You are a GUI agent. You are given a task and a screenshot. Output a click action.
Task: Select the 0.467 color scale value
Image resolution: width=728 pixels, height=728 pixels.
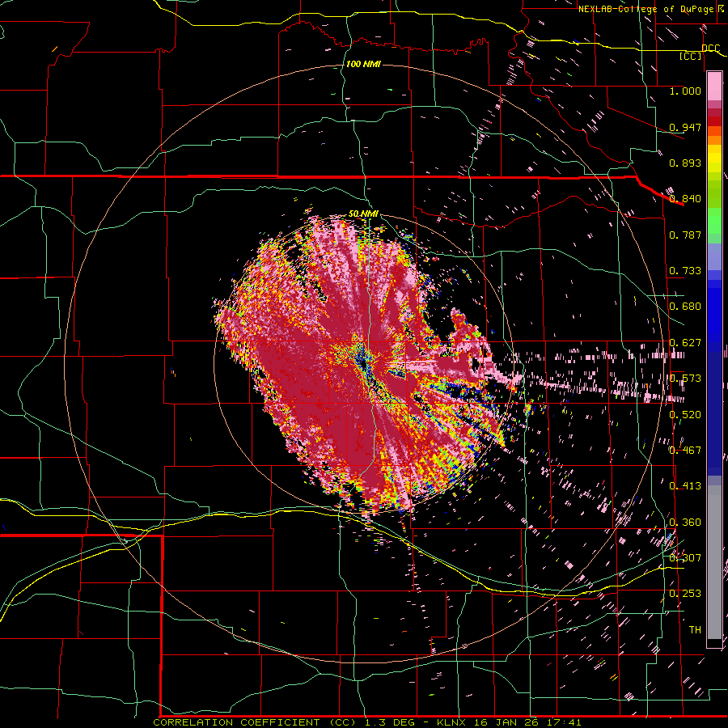(x=685, y=451)
